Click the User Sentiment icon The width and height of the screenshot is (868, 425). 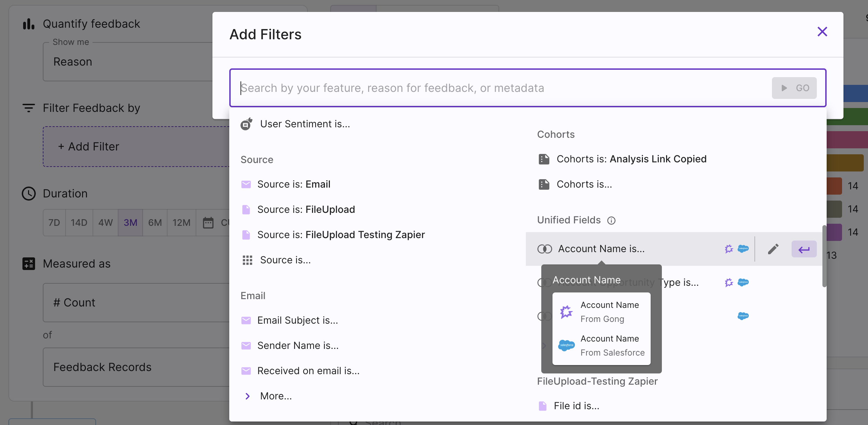(246, 124)
